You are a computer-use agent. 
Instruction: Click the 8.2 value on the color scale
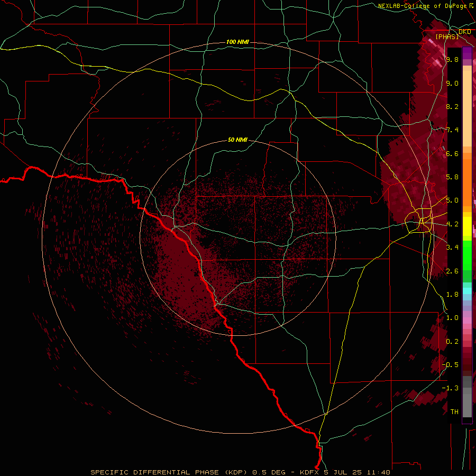tap(452, 106)
